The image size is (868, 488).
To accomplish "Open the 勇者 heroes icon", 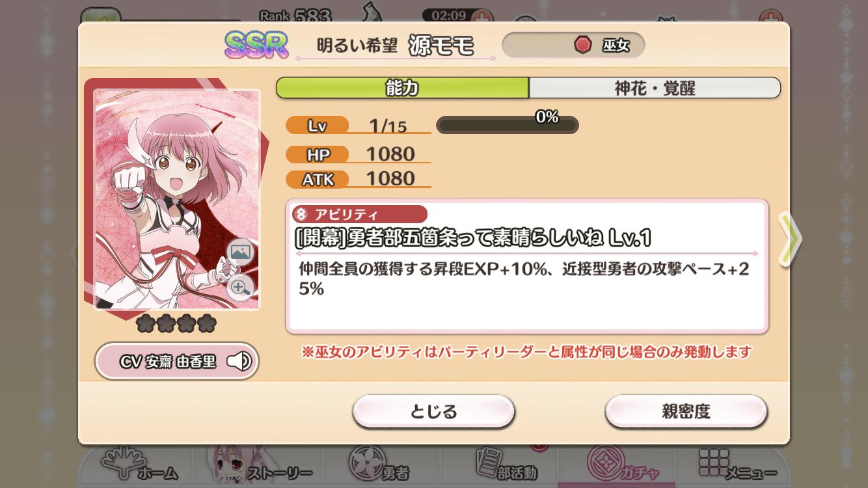I will pos(382,466).
